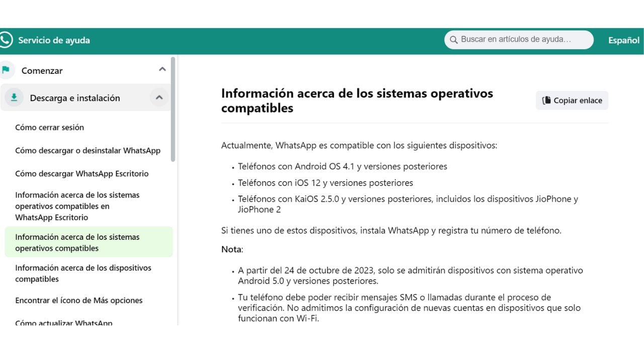Click the Copiar enlace button
644x362 pixels.
pyautogui.click(x=572, y=100)
